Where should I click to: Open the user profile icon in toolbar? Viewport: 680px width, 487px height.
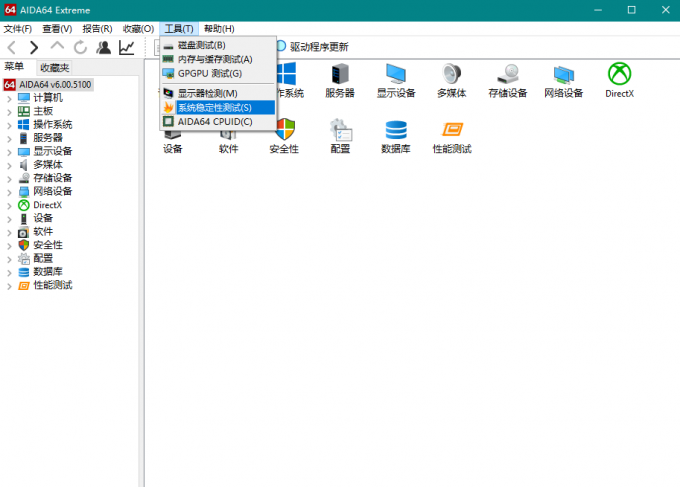click(103, 47)
